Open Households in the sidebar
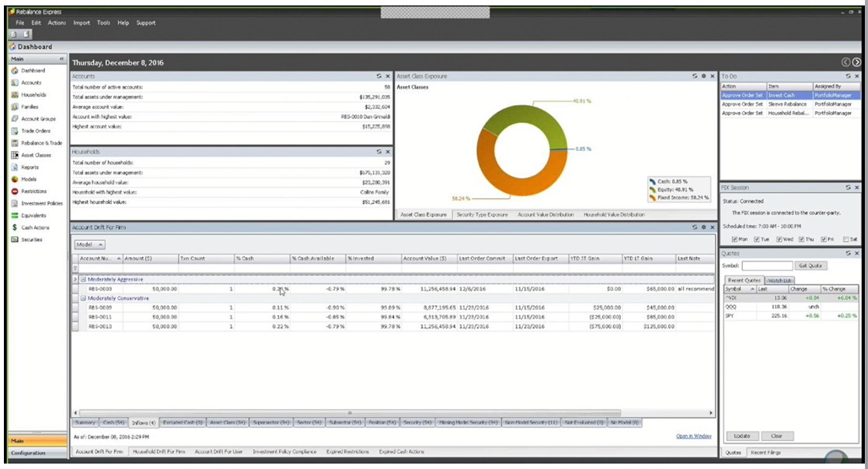868x469 pixels. [x=33, y=95]
